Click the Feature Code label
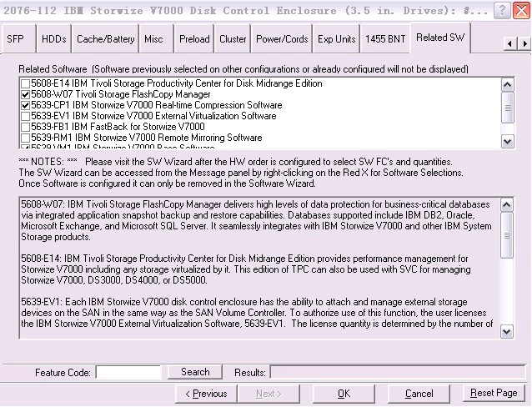 pos(63,373)
